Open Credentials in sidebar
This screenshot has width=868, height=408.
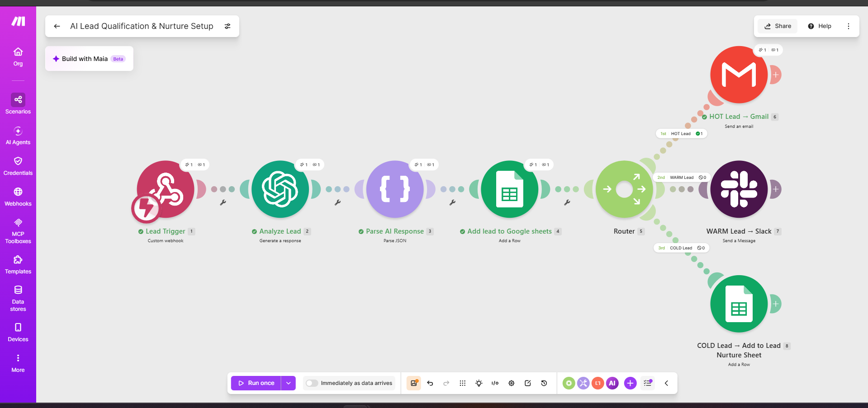coord(18,166)
